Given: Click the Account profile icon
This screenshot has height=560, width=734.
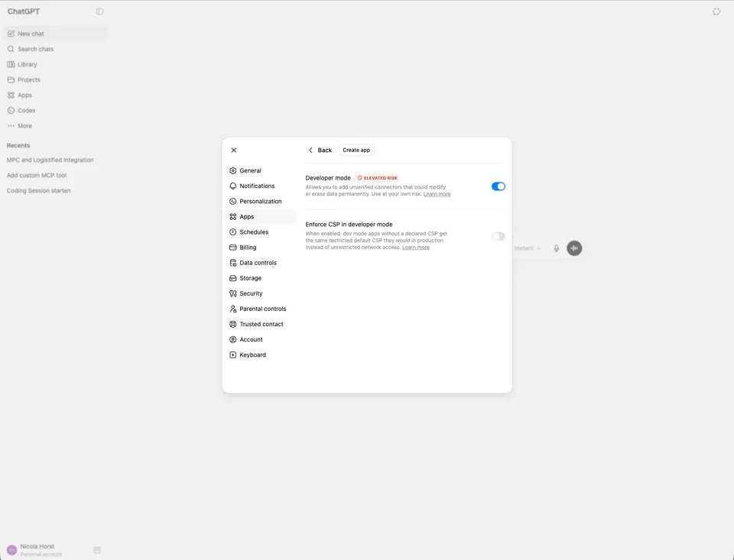Looking at the screenshot, I should pyautogui.click(x=232, y=340).
